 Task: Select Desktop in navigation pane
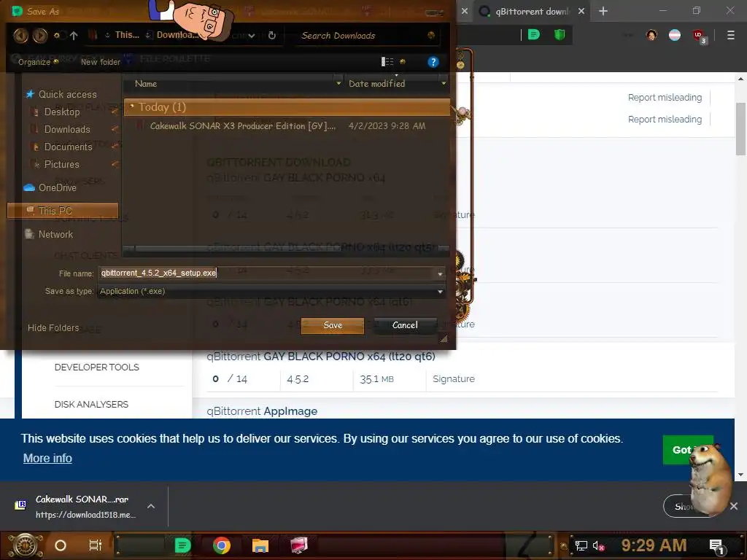click(62, 112)
